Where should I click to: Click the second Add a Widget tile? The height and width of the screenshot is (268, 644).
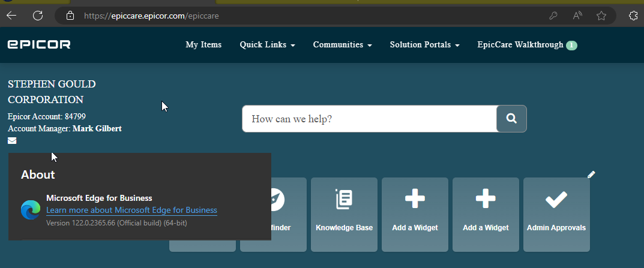pyautogui.click(x=486, y=215)
